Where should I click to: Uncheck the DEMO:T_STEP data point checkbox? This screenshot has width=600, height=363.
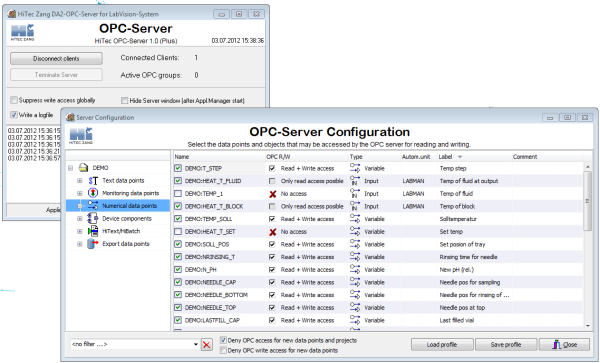tap(178, 168)
